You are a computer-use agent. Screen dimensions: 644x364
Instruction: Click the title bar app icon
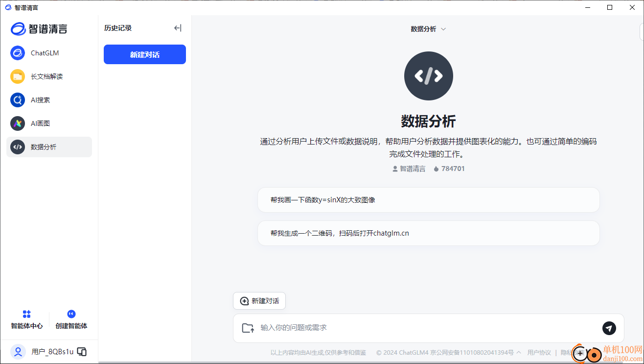(8, 7)
